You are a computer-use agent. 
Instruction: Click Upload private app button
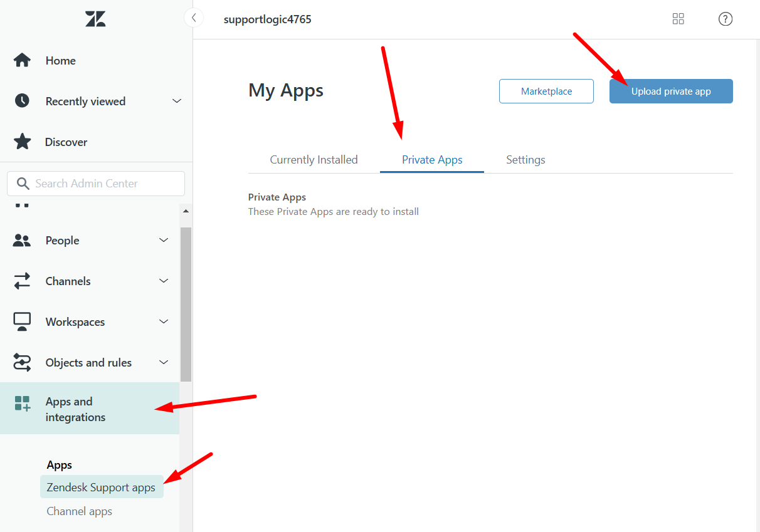(671, 91)
